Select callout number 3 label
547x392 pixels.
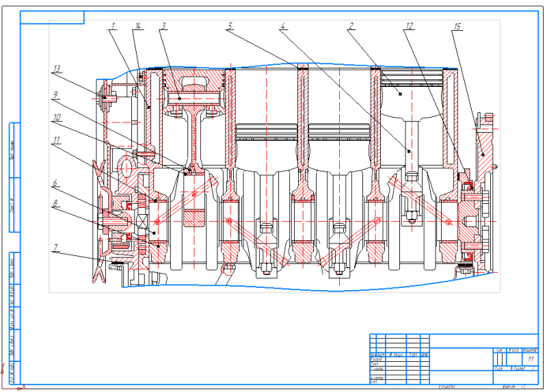163,25
